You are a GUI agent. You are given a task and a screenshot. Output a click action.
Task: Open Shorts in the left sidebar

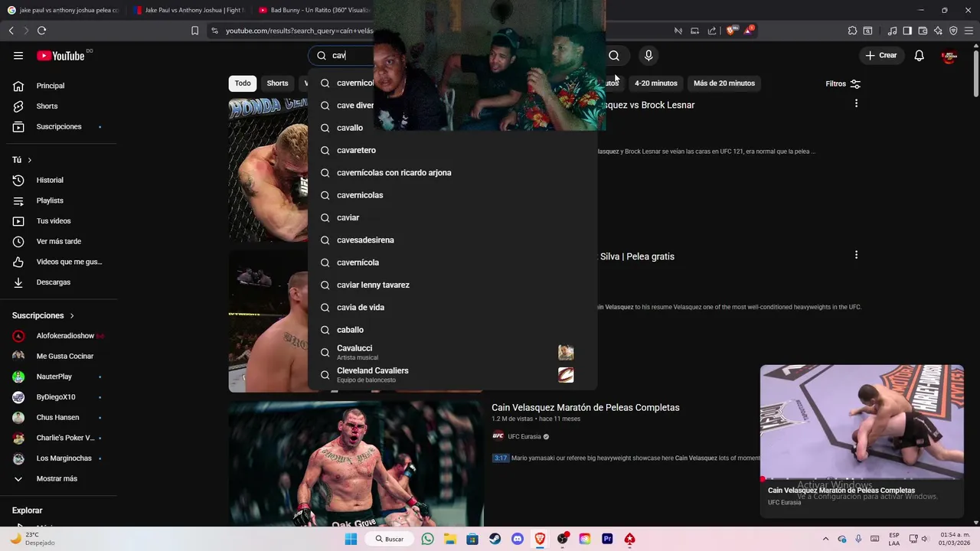[61, 106]
